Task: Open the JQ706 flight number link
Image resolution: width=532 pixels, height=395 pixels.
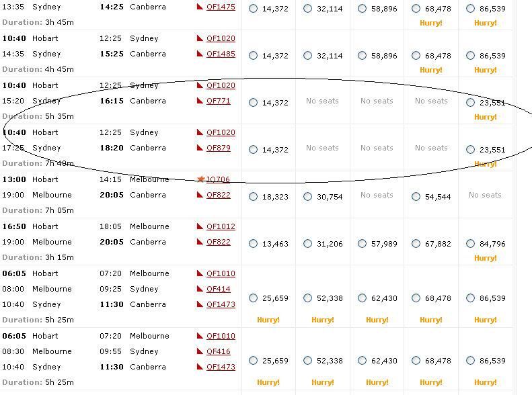Action: (218, 179)
